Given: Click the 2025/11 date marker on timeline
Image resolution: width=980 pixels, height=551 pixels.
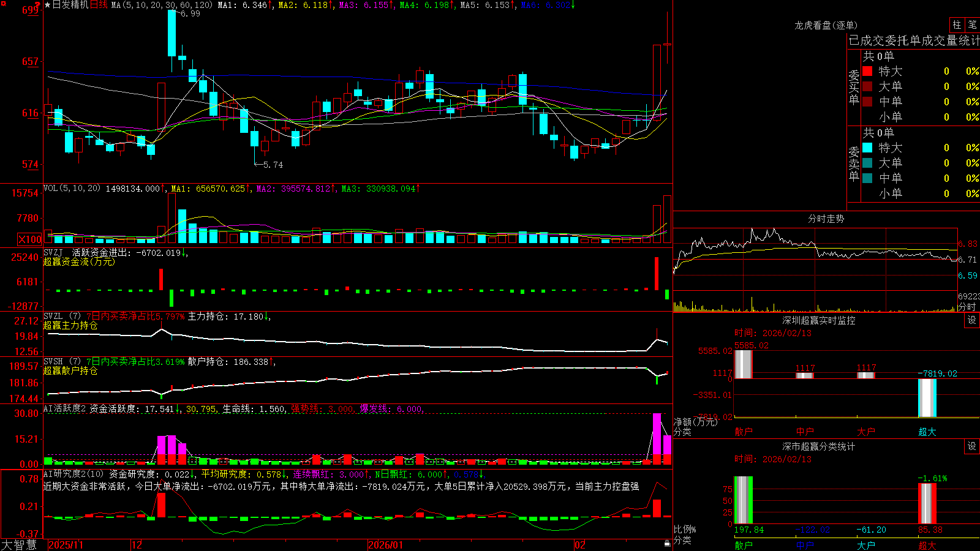Looking at the screenshot, I should point(66,544).
